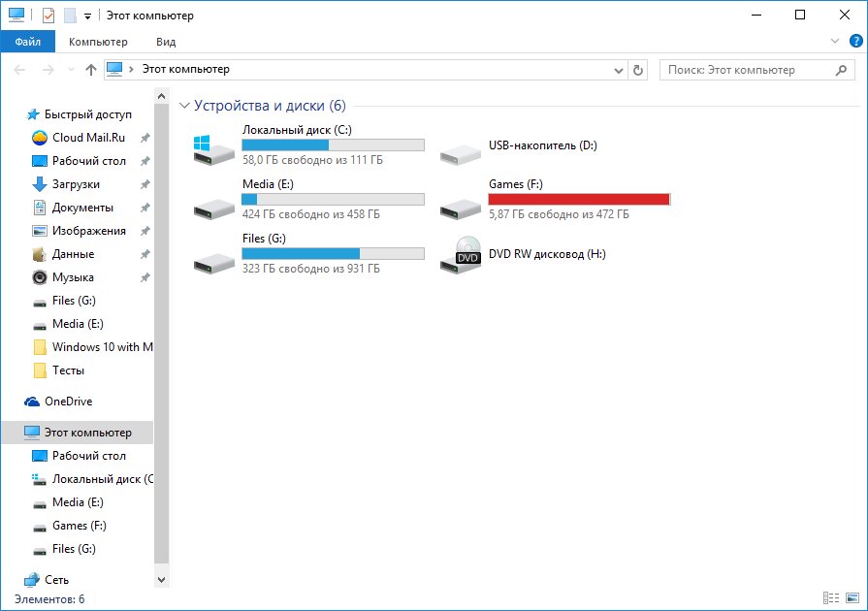Collapse the Devices and drives group
The height and width of the screenshot is (611, 868).
pyautogui.click(x=184, y=106)
